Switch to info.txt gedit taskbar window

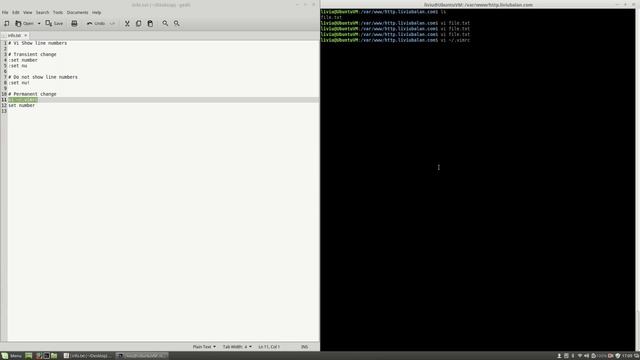tap(88, 356)
